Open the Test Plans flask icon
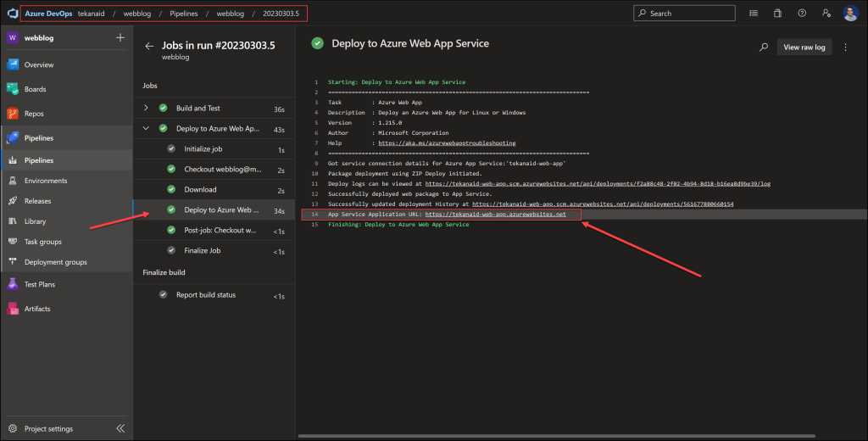 (x=13, y=284)
